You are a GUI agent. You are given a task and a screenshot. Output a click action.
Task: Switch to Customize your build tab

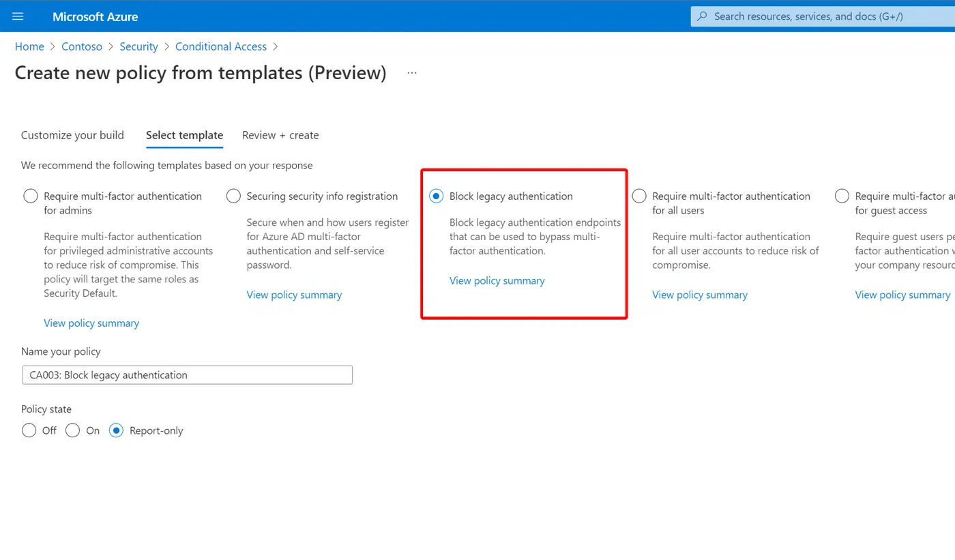tap(72, 135)
